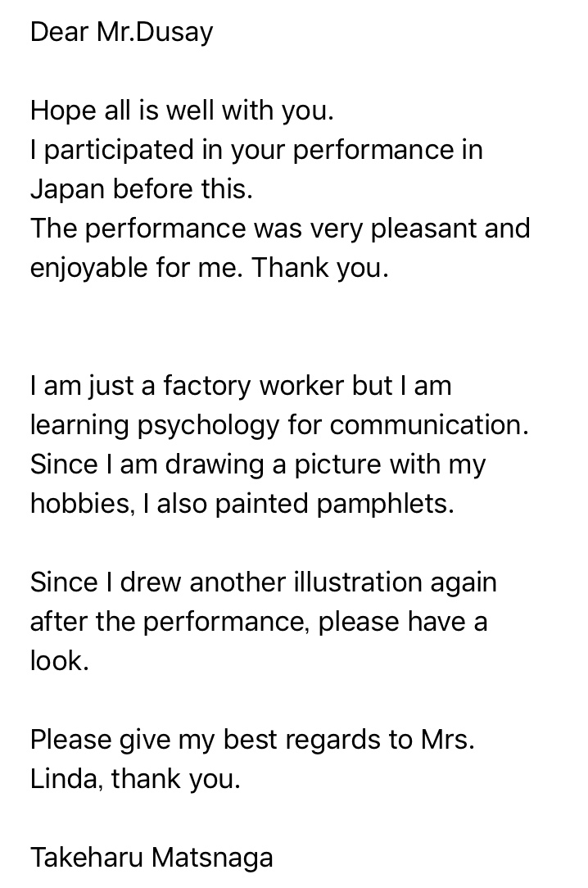
Task: Click the greeting line 'Dear Mr.Dusay'
Action: pyautogui.click(x=122, y=32)
